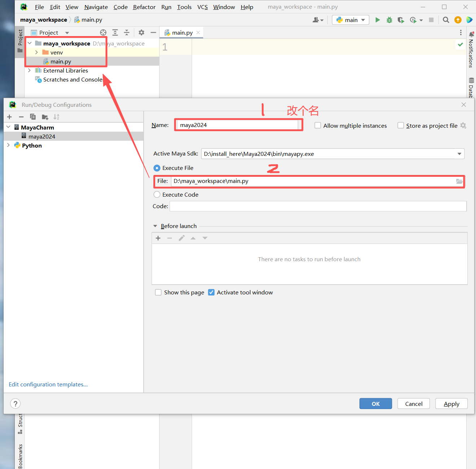Click the File path input field
Screen dimensions: 476x469
point(313,181)
